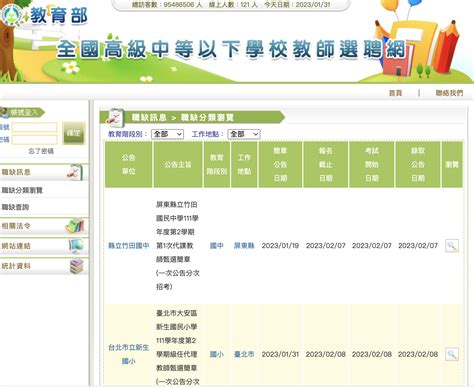Focus the password input field
This screenshot has height=387, width=474.
[x=35, y=139]
